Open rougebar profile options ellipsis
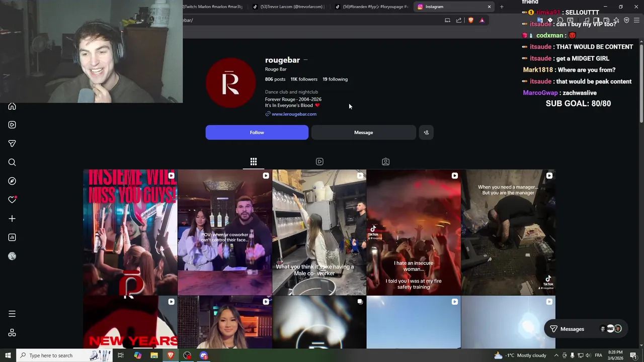Viewport: 644px width, 362px height. 305,60
